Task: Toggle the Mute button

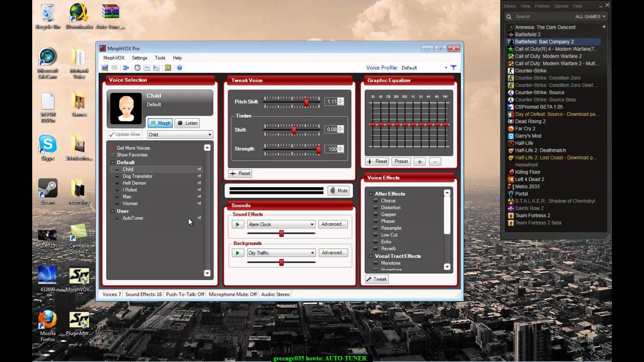Action: pyautogui.click(x=339, y=191)
